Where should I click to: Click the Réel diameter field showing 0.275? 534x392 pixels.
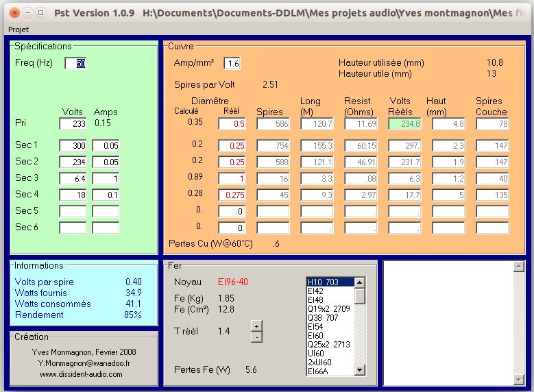pos(232,195)
